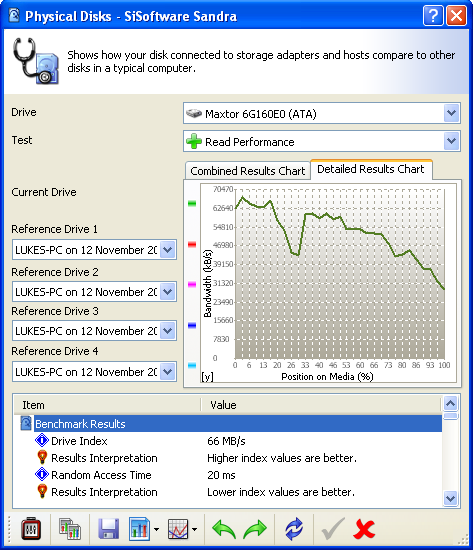Viewport: 473px width, 550px height.
Task: Go back with the green left arrow
Action: tap(224, 529)
